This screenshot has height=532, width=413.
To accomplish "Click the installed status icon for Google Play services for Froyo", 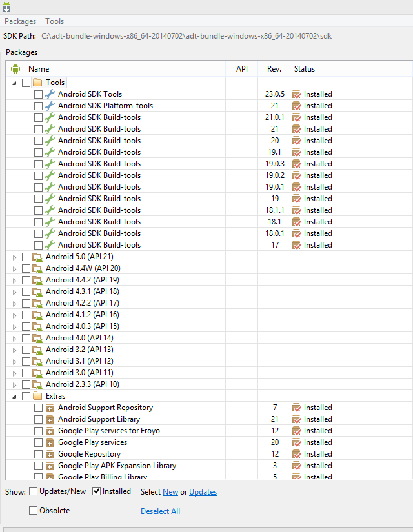I will pyautogui.click(x=296, y=431).
